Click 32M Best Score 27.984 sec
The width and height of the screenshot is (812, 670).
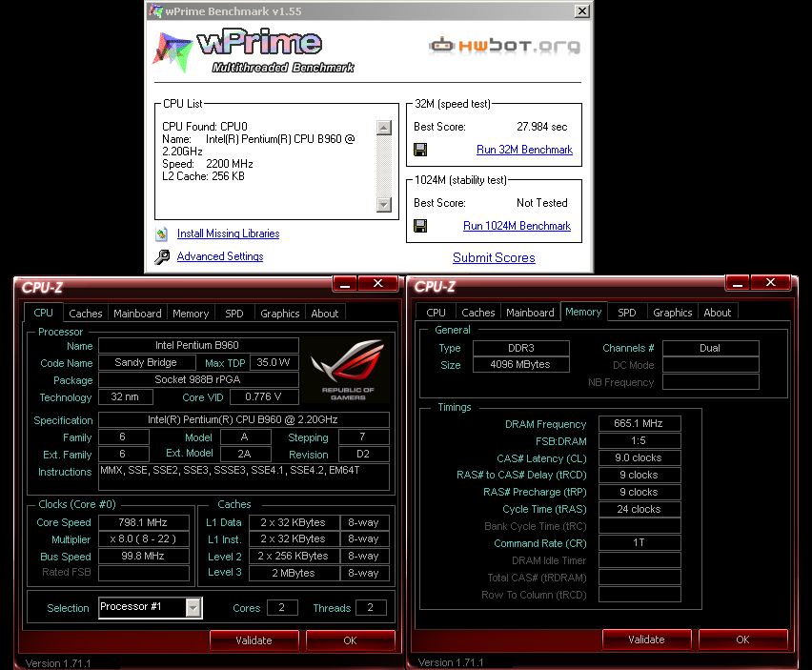coord(541,127)
